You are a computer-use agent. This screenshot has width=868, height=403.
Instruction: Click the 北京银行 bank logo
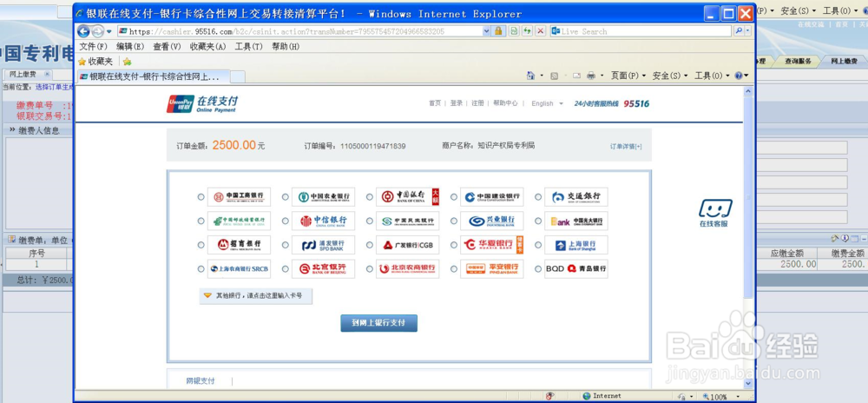(x=323, y=268)
